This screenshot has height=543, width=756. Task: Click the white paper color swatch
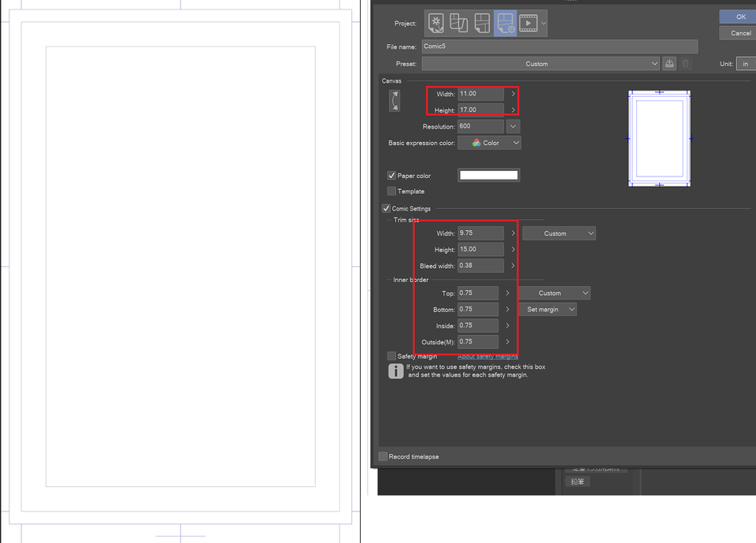[x=488, y=175]
